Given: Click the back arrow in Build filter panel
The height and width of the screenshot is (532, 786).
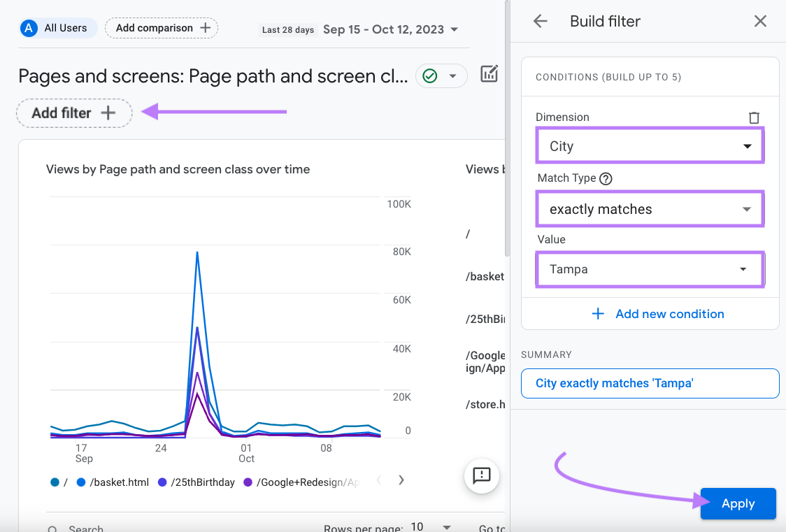Looking at the screenshot, I should [x=540, y=21].
